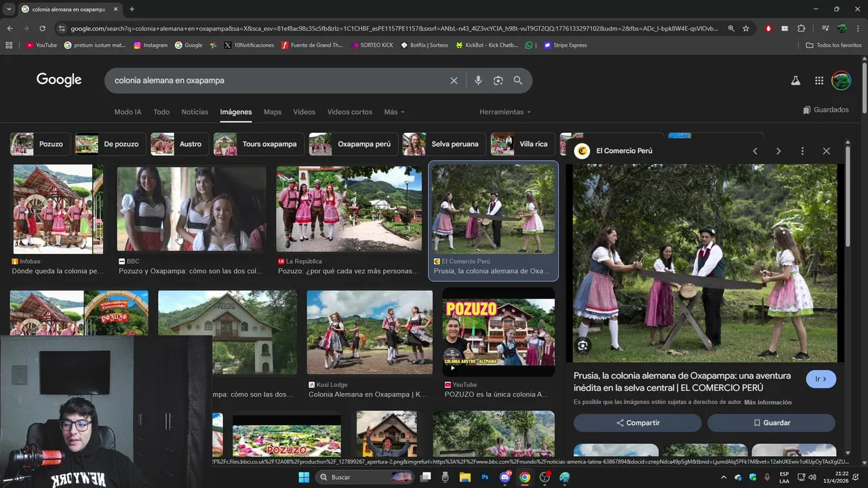The image size is (868, 488).
Task: Switch to the Modo IA tab
Action: [127, 112]
